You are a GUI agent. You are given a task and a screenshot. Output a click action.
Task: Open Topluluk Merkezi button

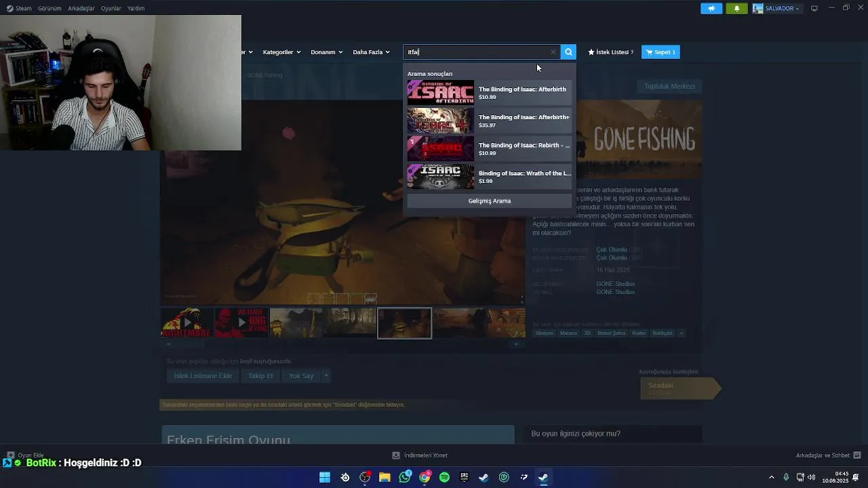click(669, 86)
